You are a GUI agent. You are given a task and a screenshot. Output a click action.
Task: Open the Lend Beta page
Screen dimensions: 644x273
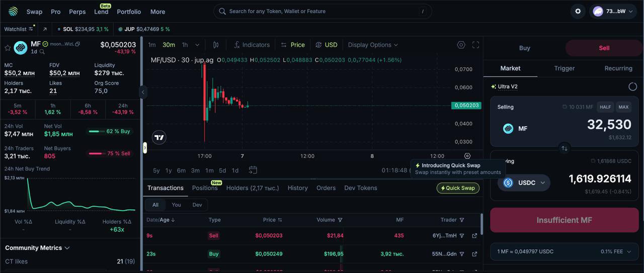pos(101,12)
